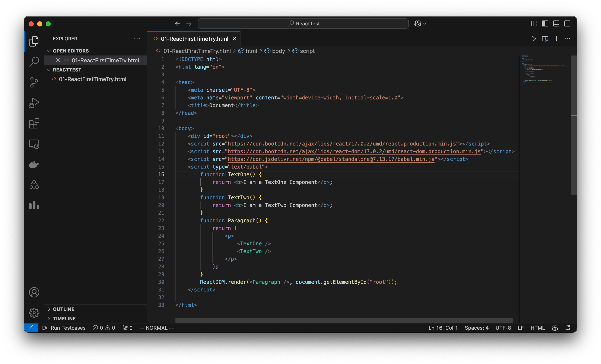Toggle the bottom Panel visibility
The height and width of the screenshot is (364, 601).
[556, 23]
